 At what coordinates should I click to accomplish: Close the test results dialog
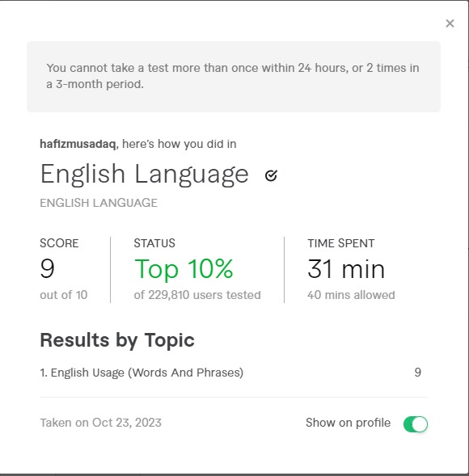(x=450, y=23)
